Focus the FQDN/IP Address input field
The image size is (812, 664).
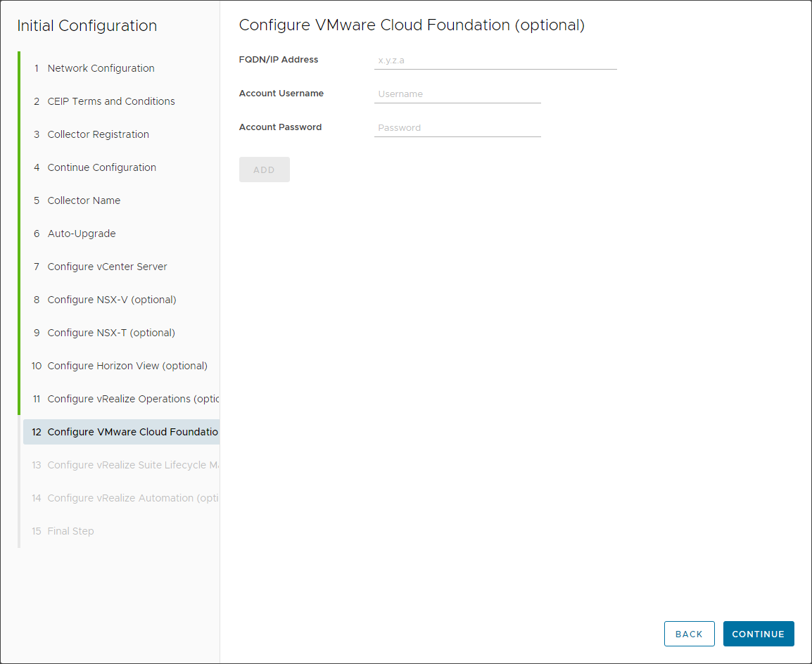pos(495,60)
